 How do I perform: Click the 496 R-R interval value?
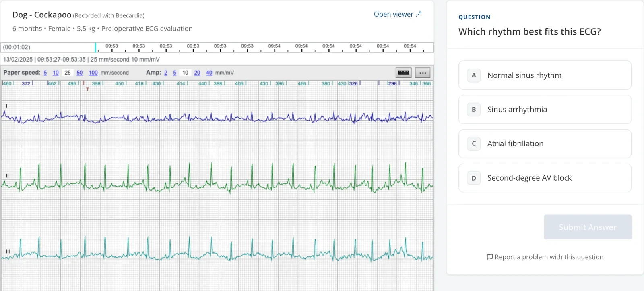[72, 83]
